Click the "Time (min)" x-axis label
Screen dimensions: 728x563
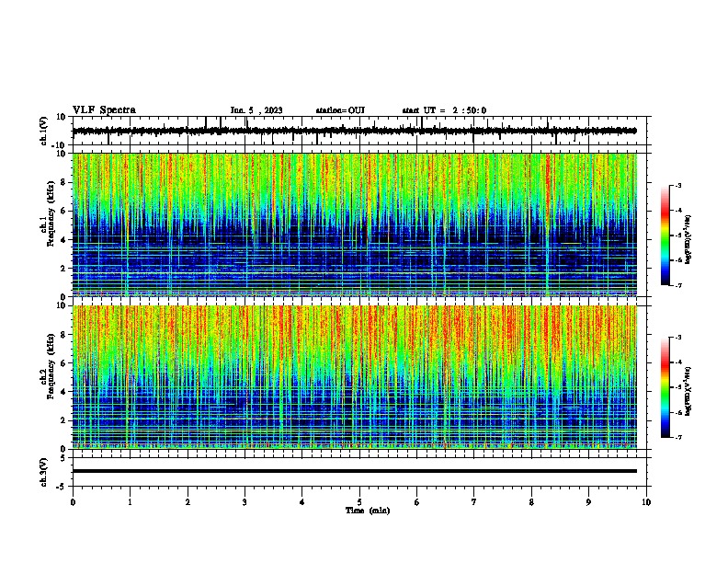[x=368, y=511]
